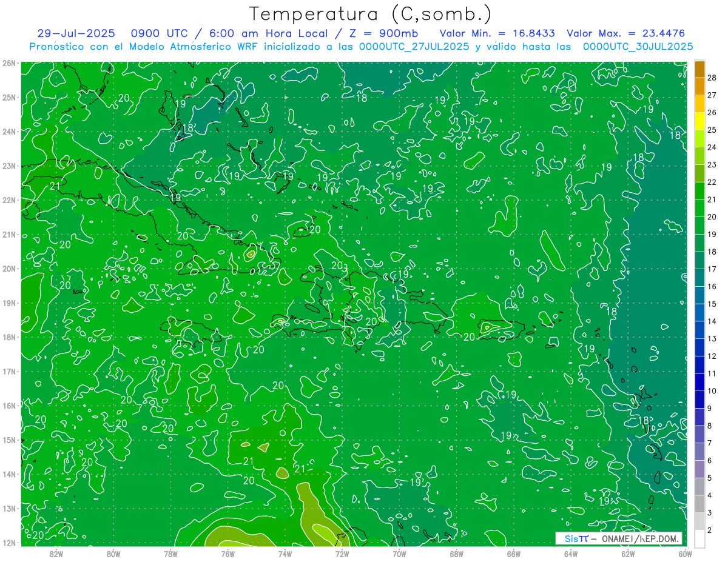728x562 pixels.
Task: Click the '20N' latitude axis label
Action: coord(9,269)
